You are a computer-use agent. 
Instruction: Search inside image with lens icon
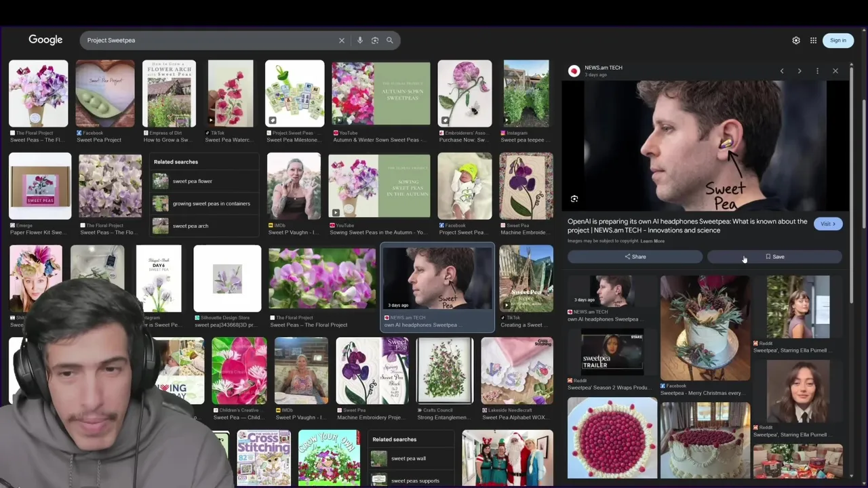click(574, 199)
